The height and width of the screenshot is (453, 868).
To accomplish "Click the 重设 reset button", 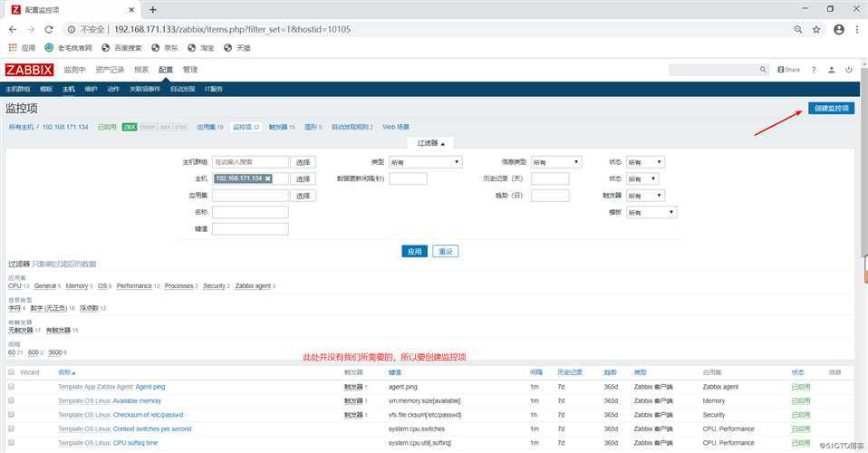I will click(445, 252).
